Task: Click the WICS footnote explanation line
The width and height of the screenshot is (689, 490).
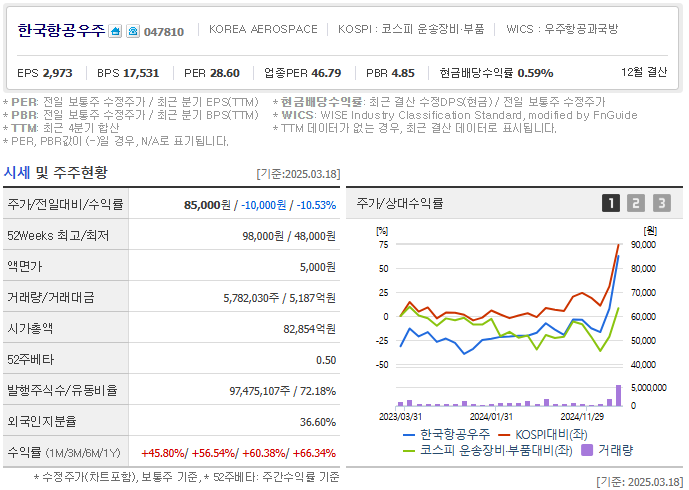Action: coord(455,115)
